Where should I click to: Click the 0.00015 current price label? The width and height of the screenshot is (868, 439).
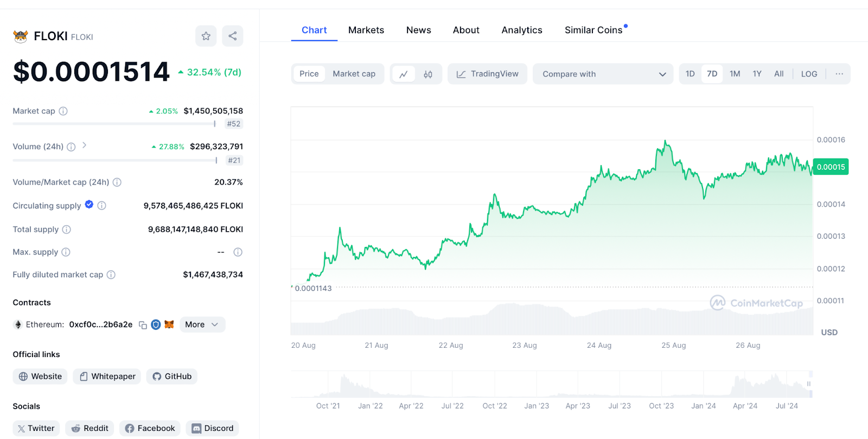[x=831, y=167]
